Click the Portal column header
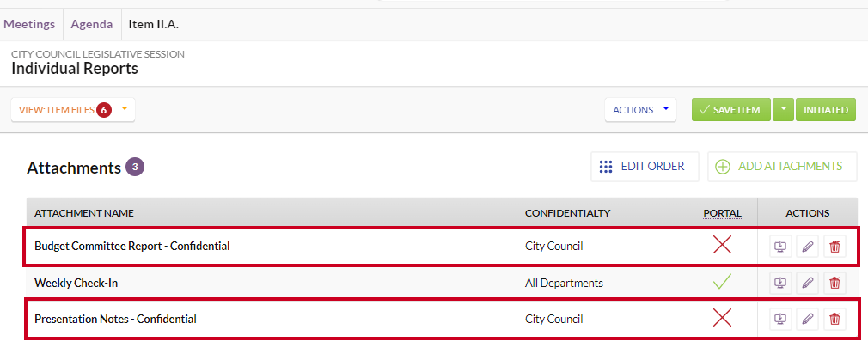Image resolution: width=868 pixels, height=354 pixels. (x=723, y=213)
